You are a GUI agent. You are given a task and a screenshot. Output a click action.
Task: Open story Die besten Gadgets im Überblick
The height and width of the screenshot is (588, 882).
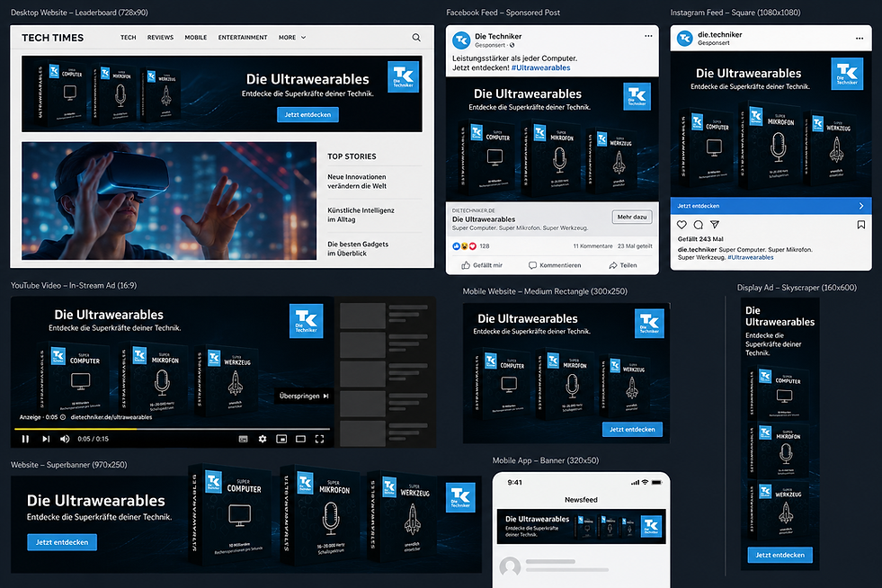(358, 249)
